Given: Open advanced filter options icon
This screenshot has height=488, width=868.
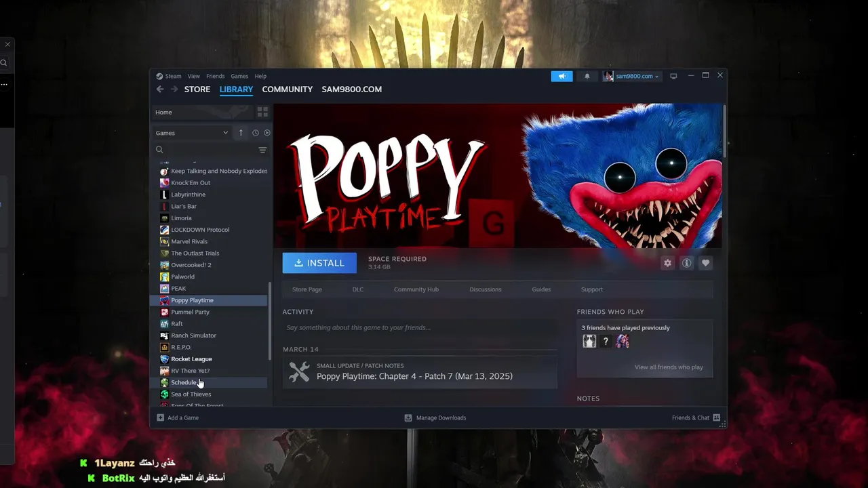Looking at the screenshot, I should tap(262, 150).
